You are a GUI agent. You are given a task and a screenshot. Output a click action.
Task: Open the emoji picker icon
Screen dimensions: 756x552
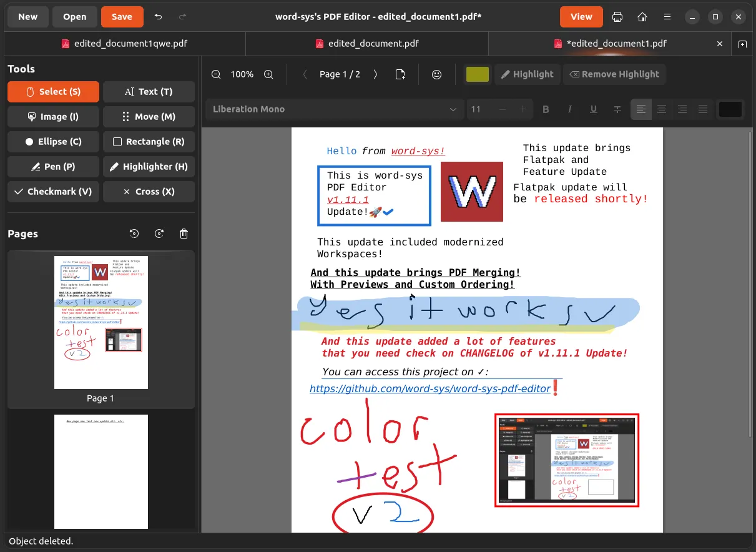[437, 74]
